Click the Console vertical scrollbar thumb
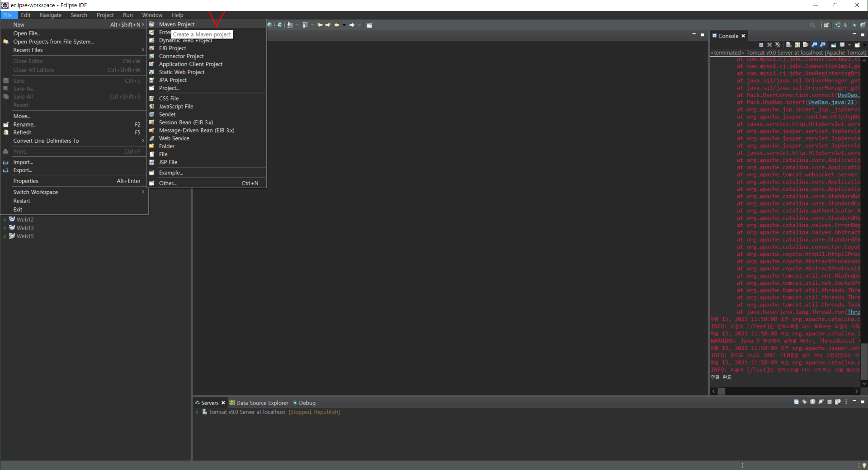 pos(864,362)
